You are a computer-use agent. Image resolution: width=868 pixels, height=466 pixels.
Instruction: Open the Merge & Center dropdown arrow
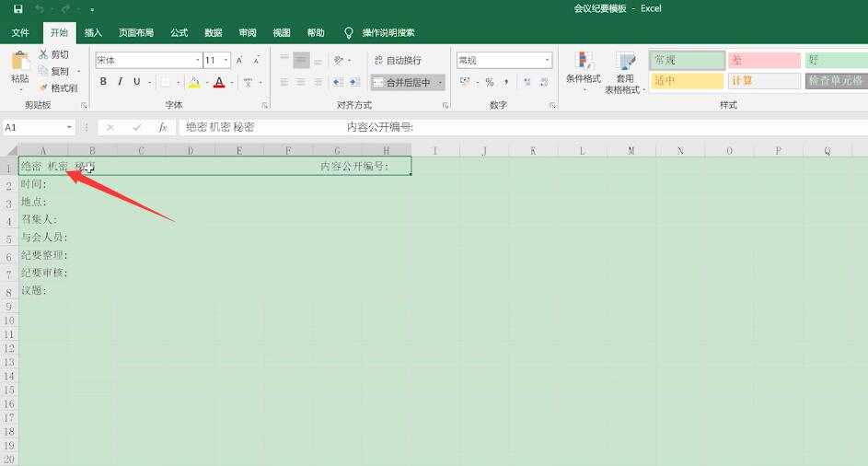(440, 83)
